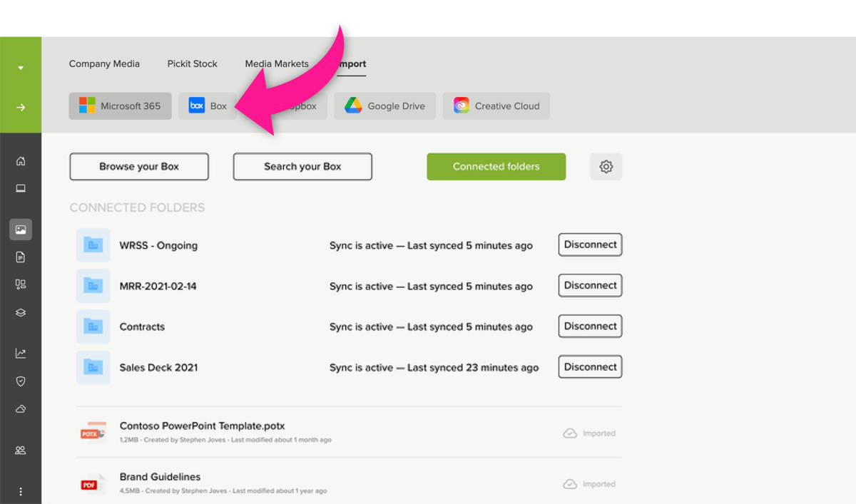Open the Box sync settings gear
The height and width of the screenshot is (504, 856).
606,166
